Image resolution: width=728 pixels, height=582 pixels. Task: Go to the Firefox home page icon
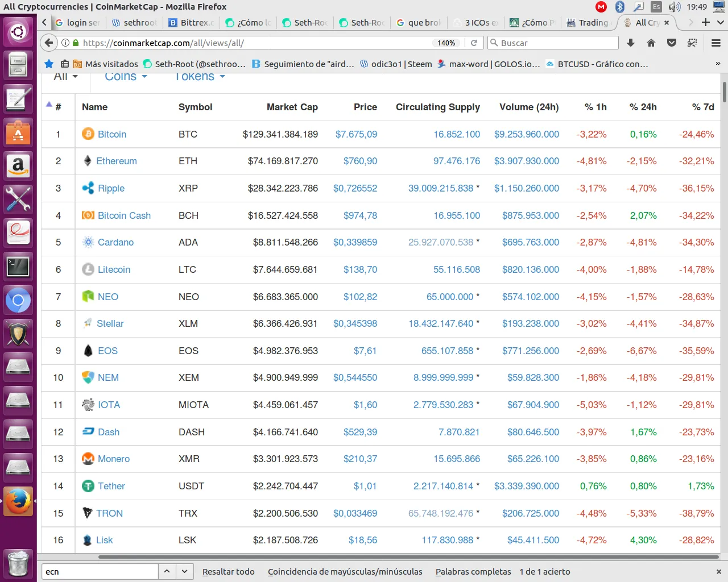tap(651, 43)
